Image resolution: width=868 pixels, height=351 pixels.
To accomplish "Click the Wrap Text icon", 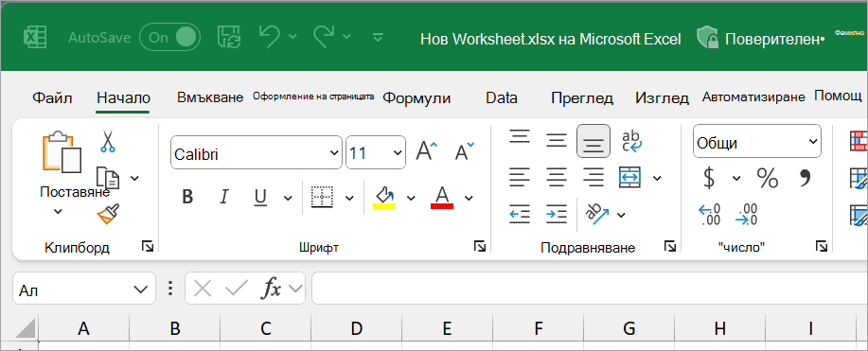I will pos(631,140).
